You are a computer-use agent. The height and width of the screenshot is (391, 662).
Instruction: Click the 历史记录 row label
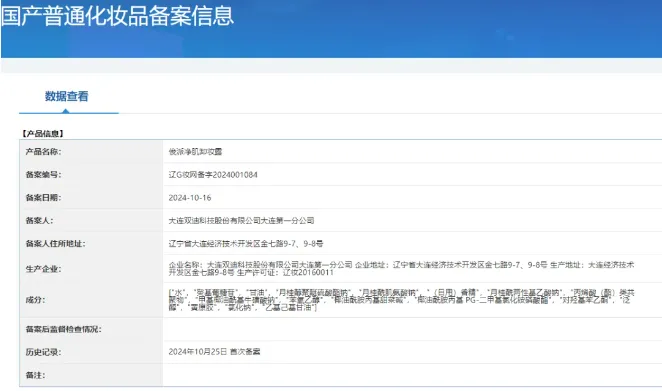(43, 352)
